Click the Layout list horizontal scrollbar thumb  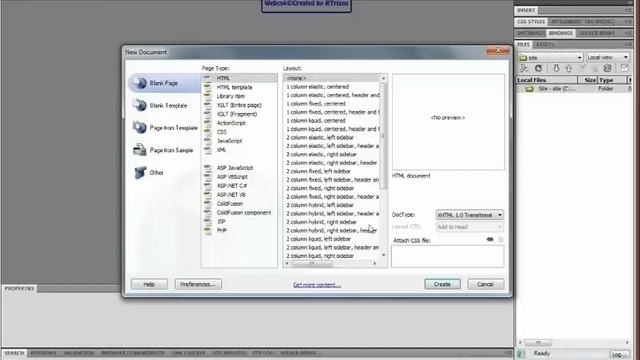(x=312, y=263)
